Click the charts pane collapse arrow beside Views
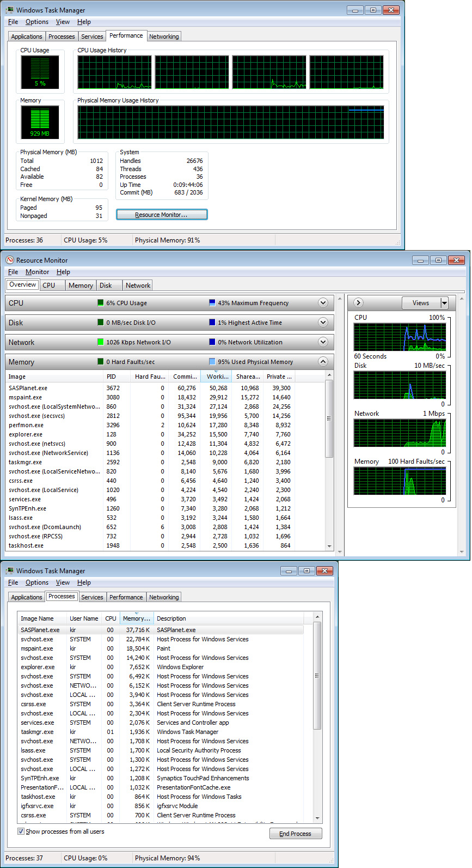Image resolution: width=472 pixels, height=868 pixels. 358,303
